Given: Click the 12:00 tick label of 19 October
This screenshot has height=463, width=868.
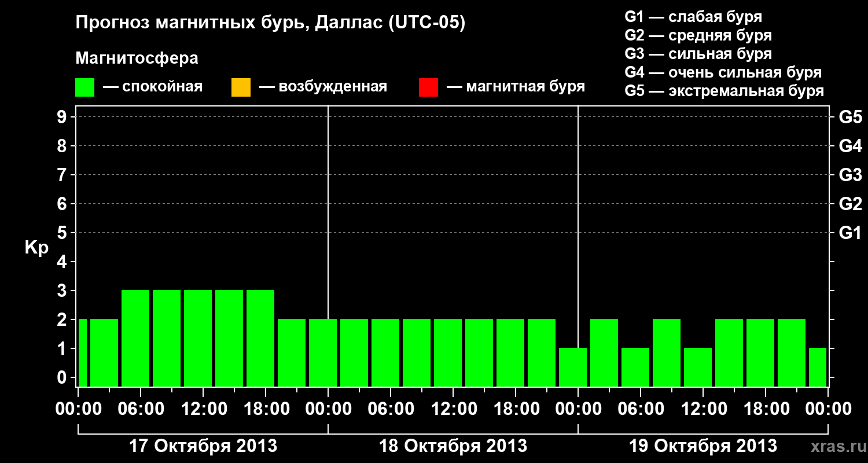Looking at the screenshot, I should [703, 409].
